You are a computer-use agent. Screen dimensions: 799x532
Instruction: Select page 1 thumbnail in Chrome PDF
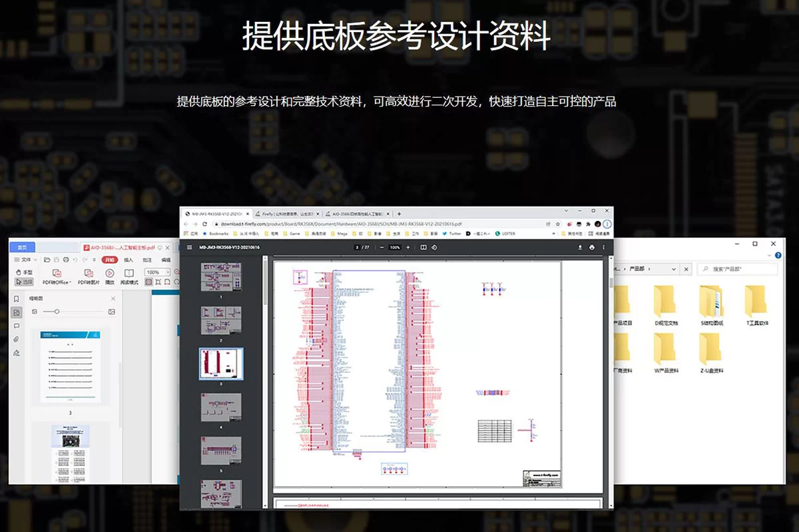221,277
